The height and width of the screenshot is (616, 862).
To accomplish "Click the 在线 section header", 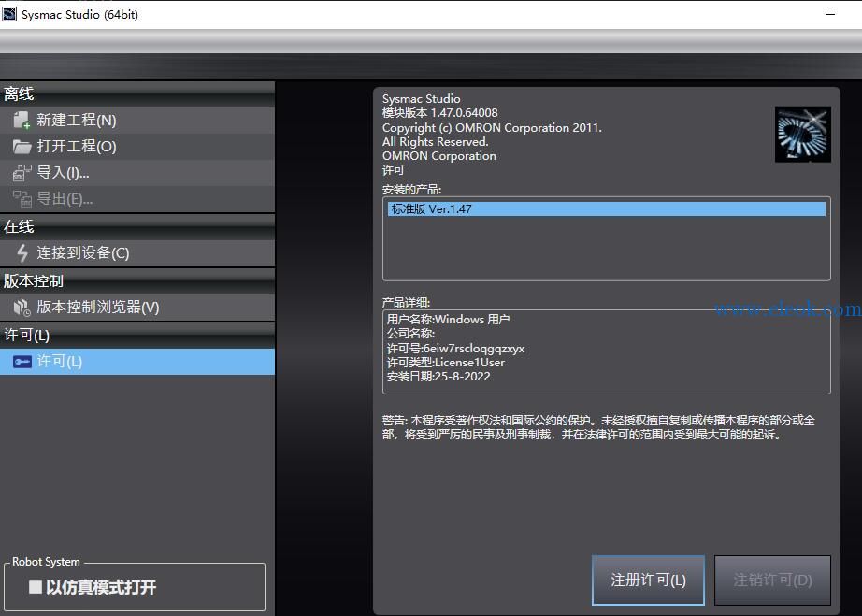I will [x=137, y=226].
